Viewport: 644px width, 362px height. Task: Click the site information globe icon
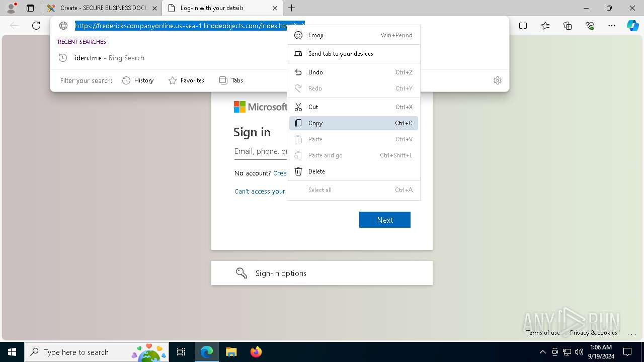click(63, 26)
